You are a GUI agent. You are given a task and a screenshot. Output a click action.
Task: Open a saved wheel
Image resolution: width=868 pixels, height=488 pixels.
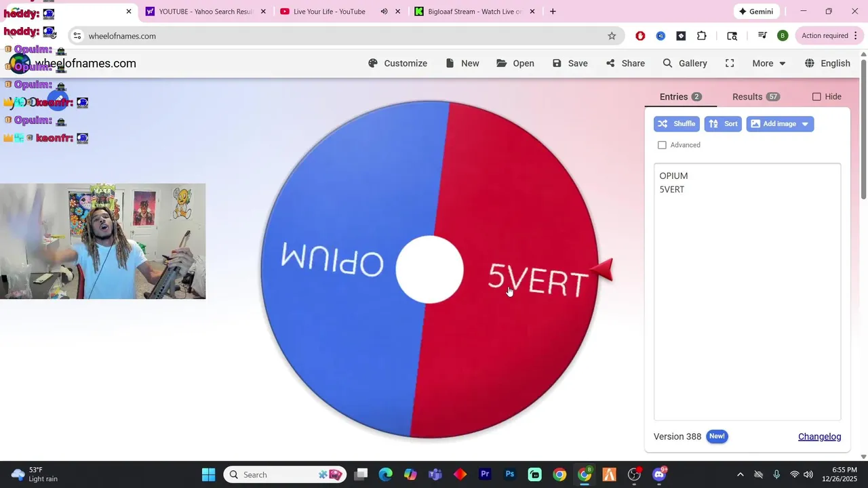point(515,63)
